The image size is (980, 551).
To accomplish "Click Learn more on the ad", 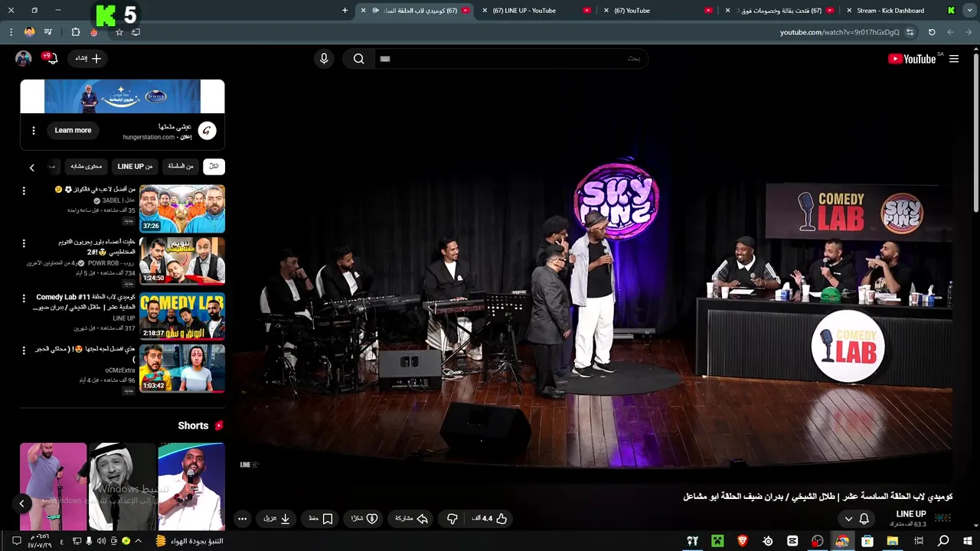I will 73,130.
